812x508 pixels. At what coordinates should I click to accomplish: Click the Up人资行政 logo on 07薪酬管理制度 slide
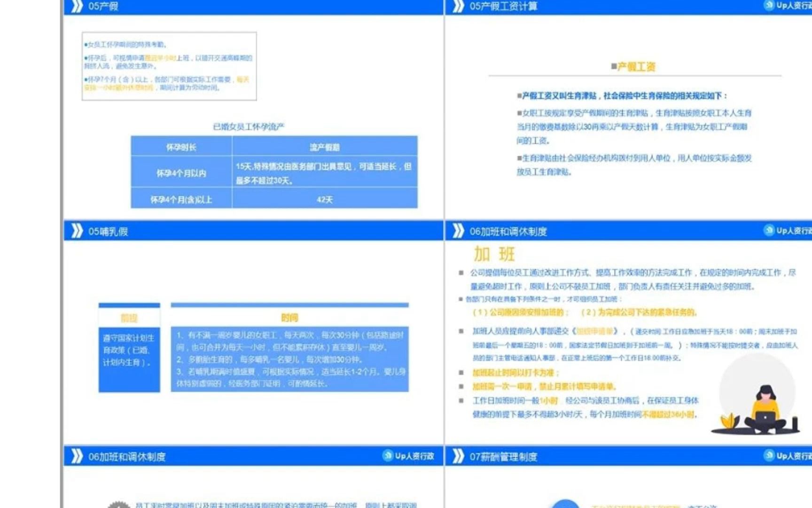tap(788, 456)
